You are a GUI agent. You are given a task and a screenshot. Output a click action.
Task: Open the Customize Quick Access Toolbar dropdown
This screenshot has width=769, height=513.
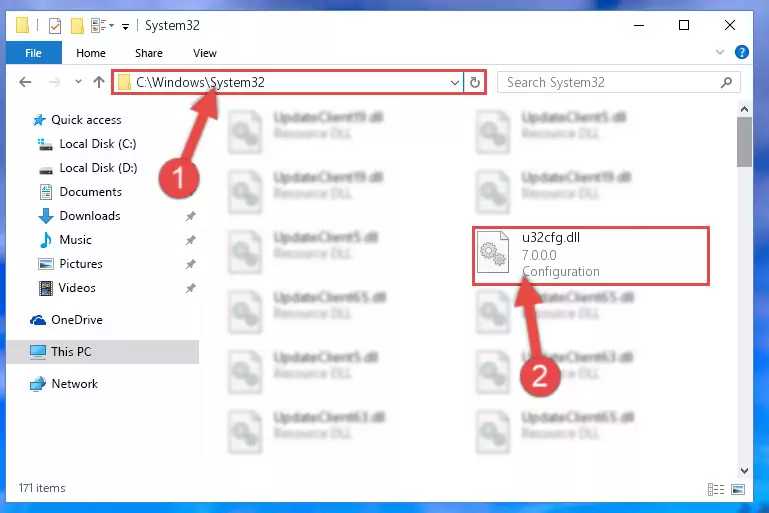pos(126,26)
